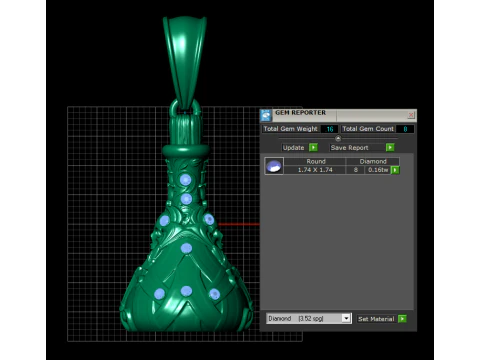Click the '0.16tw' weight cell
The width and height of the screenshot is (480, 360).
pos(378,170)
